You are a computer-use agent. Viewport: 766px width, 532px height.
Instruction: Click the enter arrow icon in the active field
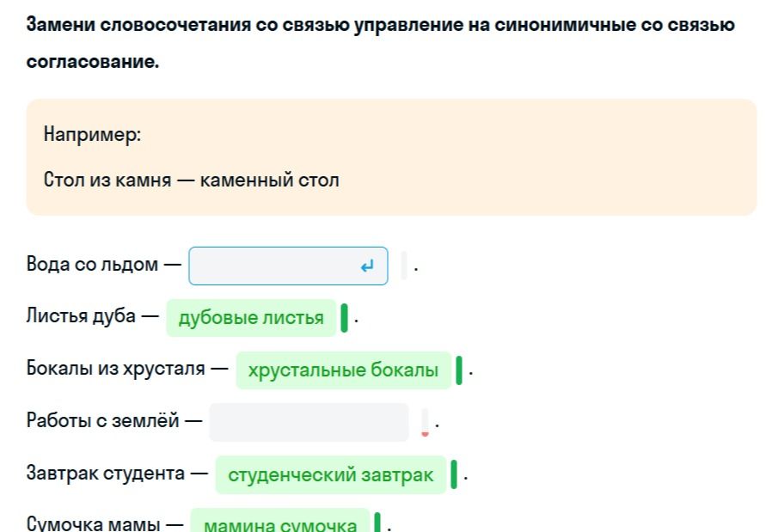(x=367, y=266)
